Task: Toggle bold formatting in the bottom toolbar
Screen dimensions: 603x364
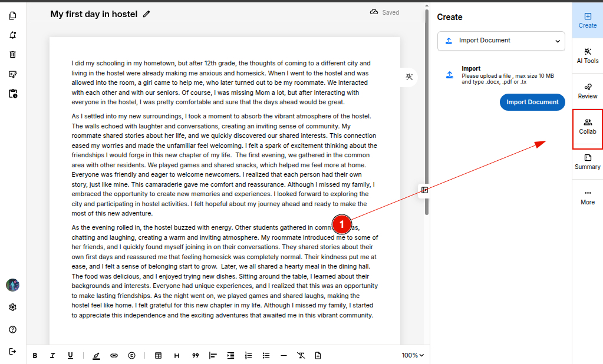Action: tap(35, 355)
